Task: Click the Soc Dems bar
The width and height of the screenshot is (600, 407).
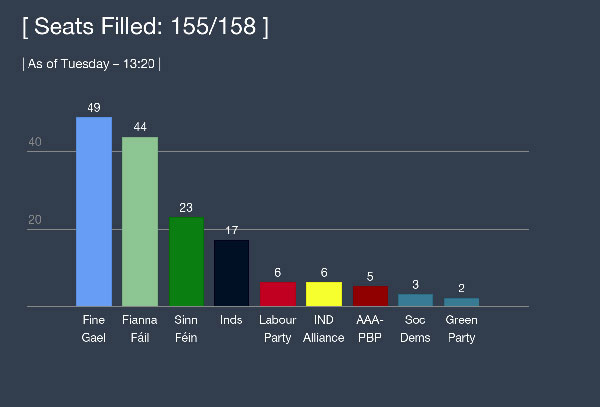Action: 415,300
